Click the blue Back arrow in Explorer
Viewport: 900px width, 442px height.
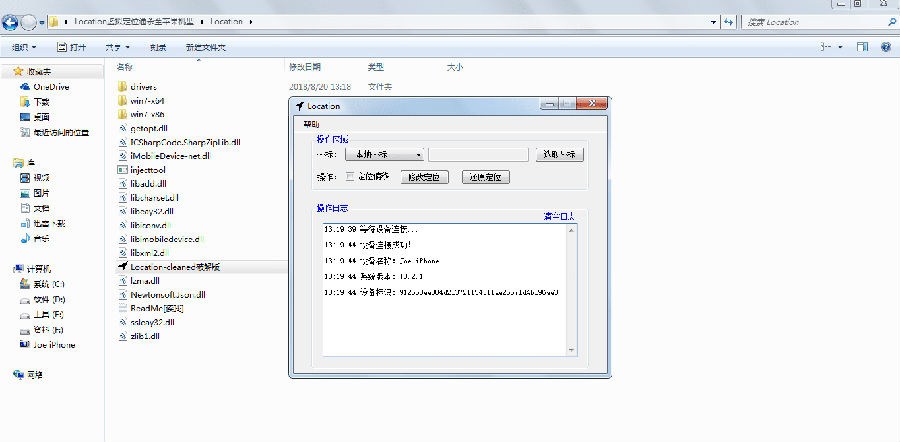coord(9,22)
